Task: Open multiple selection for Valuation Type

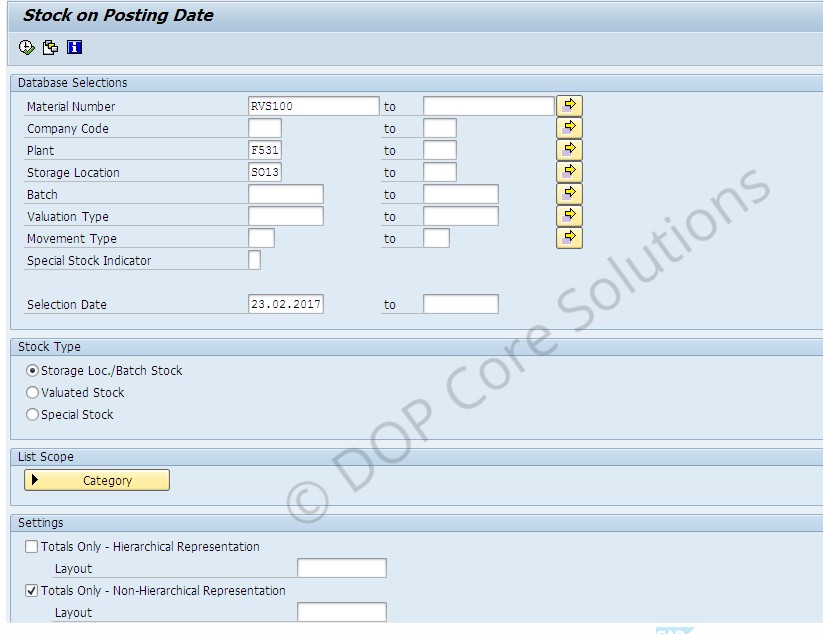Action: coord(568,215)
